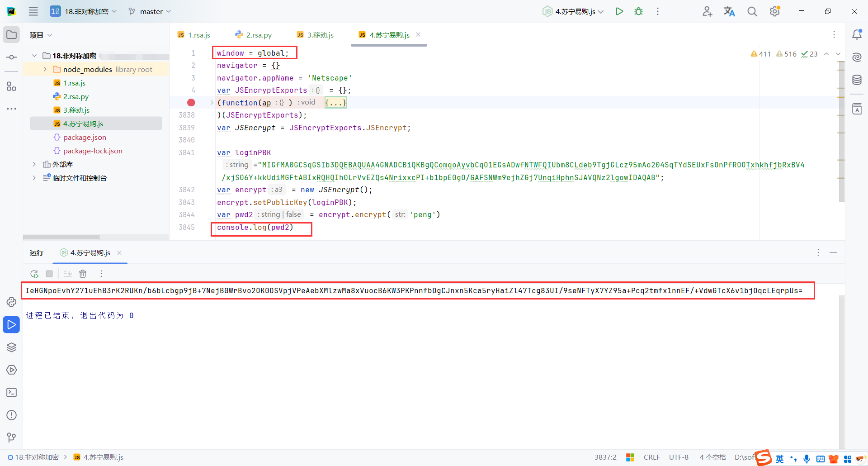Run the 4.苏宁易购.js configuration
Viewport: 868px width, 466px height.
coord(619,11)
